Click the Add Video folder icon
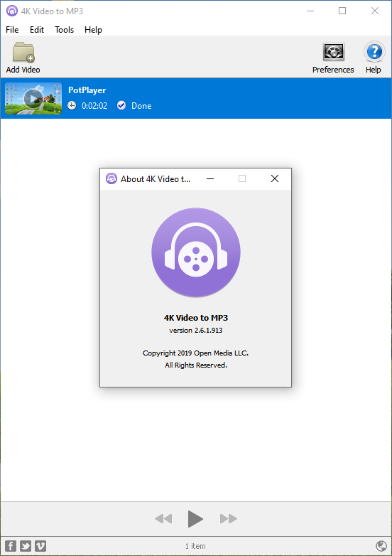 (x=23, y=53)
